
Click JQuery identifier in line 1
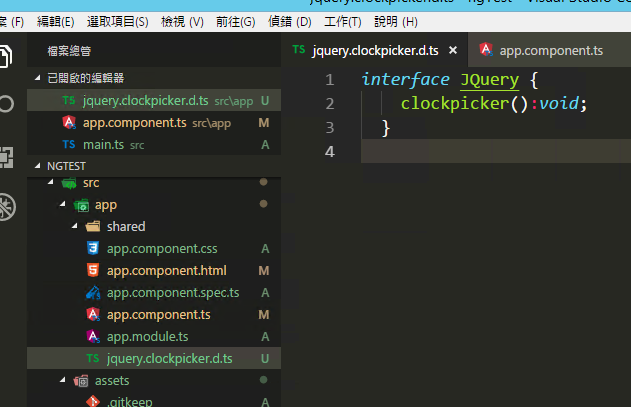489,80
